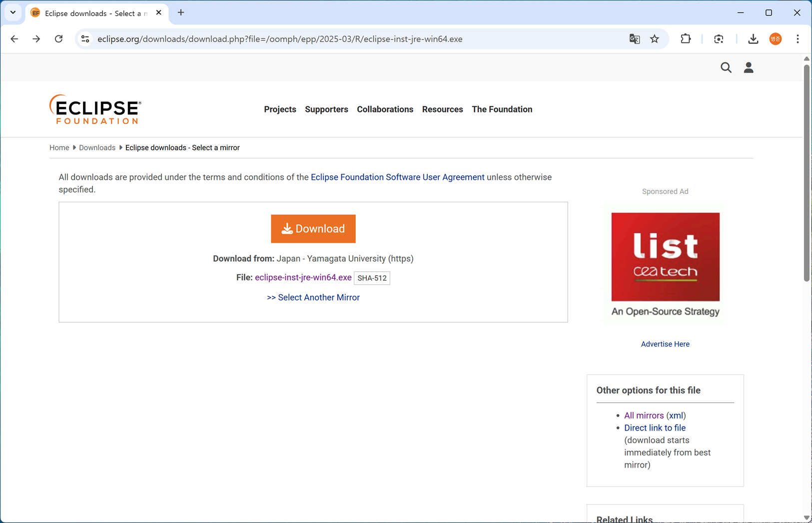Click the 'Other options for this file' heading
This screenshot has width=812, height=523.
click(648, 391)
